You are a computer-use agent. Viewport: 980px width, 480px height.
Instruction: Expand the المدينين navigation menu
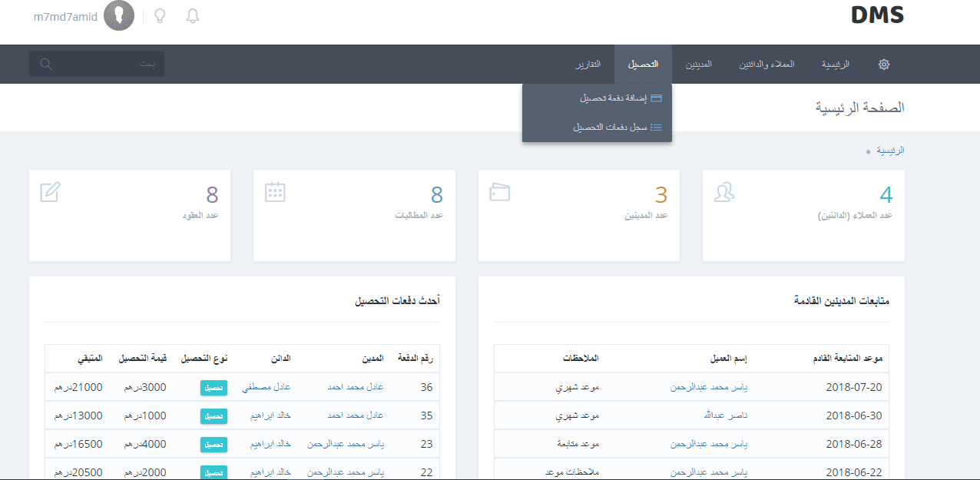[698, 65]
